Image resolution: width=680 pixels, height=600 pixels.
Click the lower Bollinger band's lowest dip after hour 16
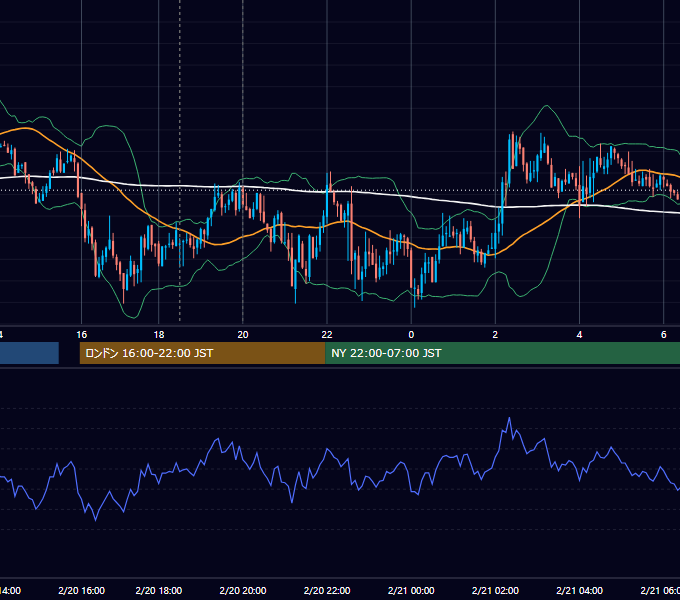pyautogui.click(x=132, y=318)
